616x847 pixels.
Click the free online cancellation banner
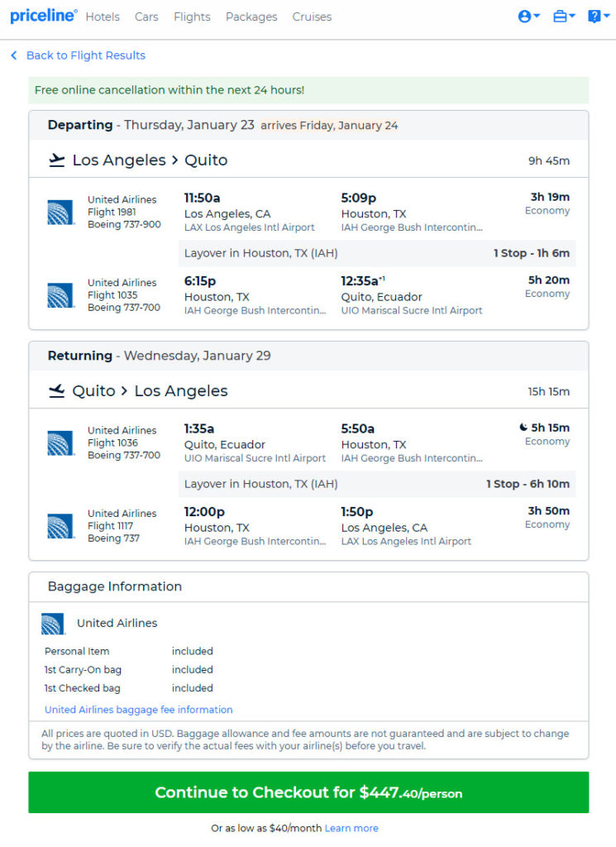308,90
